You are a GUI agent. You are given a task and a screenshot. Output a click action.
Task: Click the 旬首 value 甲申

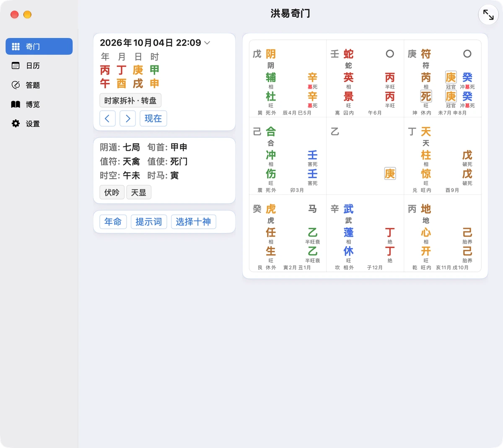point(179,148)
